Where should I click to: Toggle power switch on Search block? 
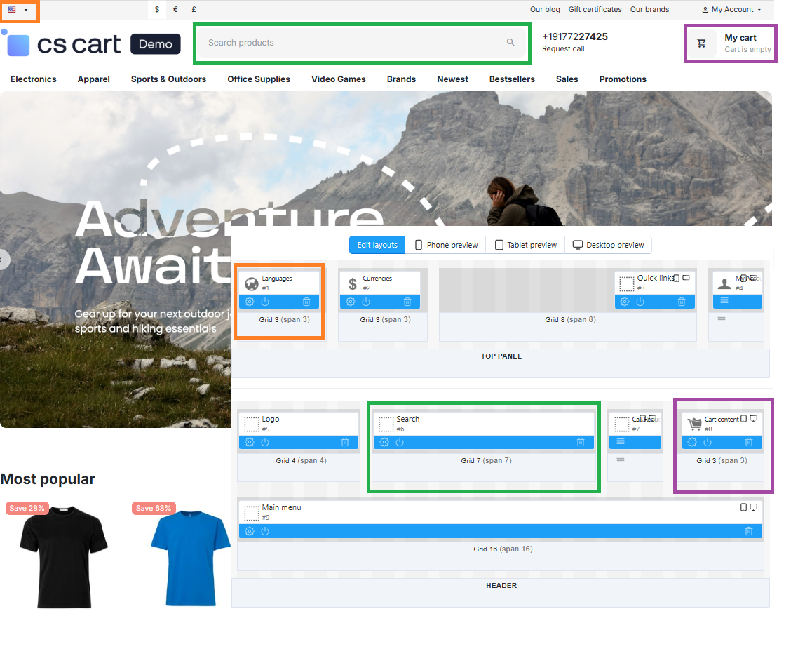[400, 442]
